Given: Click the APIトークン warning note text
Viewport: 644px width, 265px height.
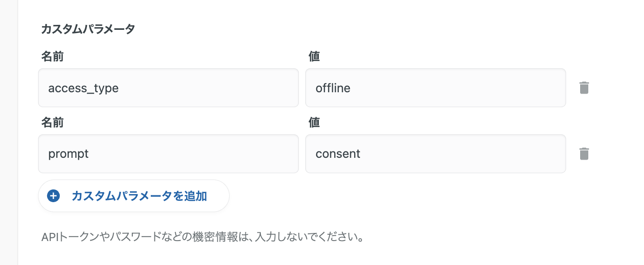Looking at the screenshot, I should [202, 237].
